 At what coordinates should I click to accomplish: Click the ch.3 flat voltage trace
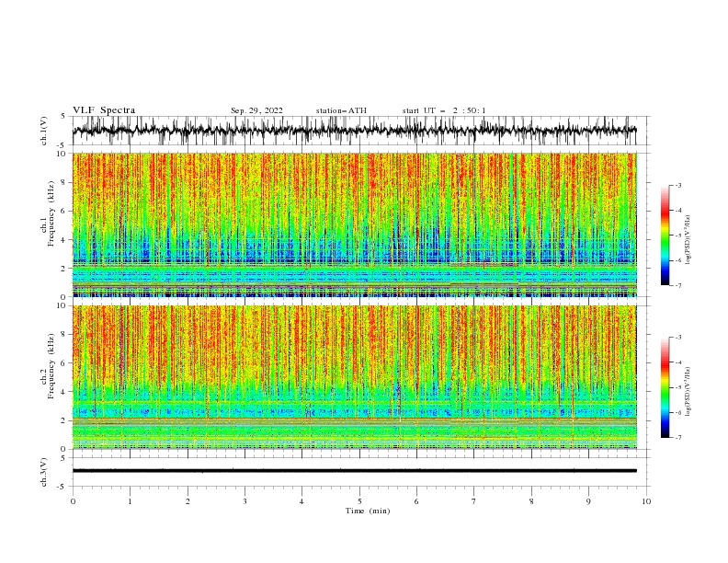point(354,471)
